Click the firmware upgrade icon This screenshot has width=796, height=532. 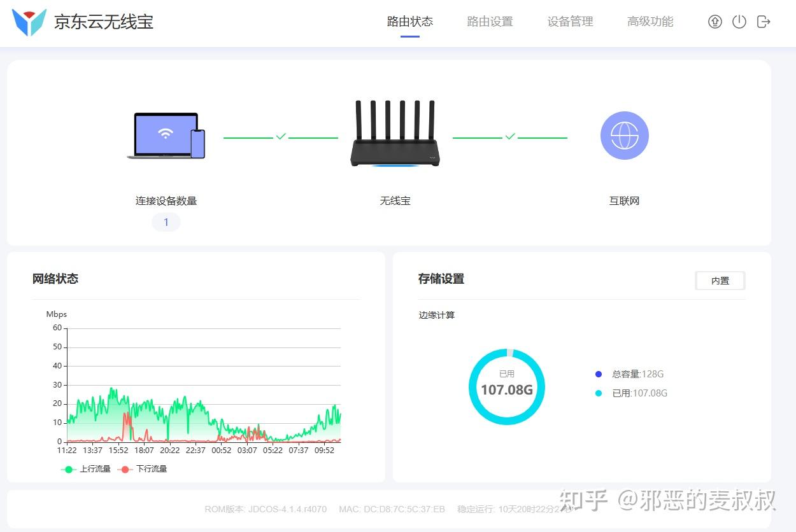[714, 21]
